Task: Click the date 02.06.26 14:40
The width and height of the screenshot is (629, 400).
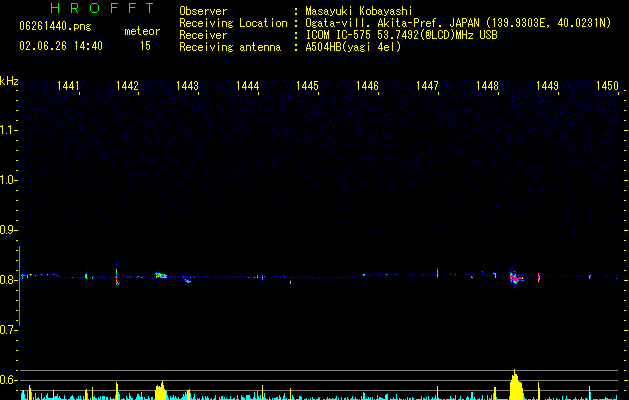Action: click(x=61, y=46)
